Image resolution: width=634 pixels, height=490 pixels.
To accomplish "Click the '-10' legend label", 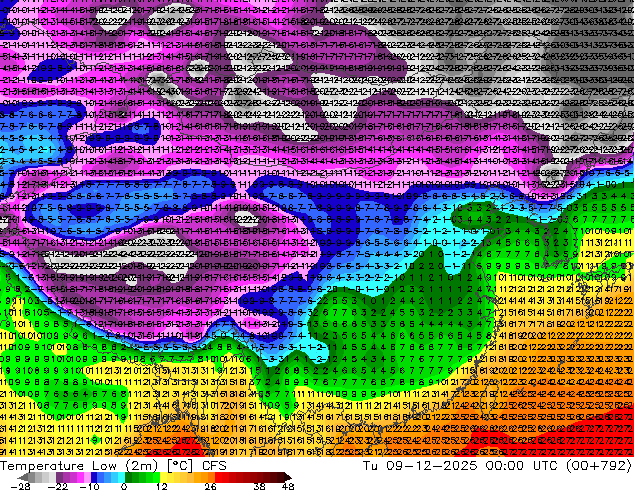I will click(x=89, y=486).
